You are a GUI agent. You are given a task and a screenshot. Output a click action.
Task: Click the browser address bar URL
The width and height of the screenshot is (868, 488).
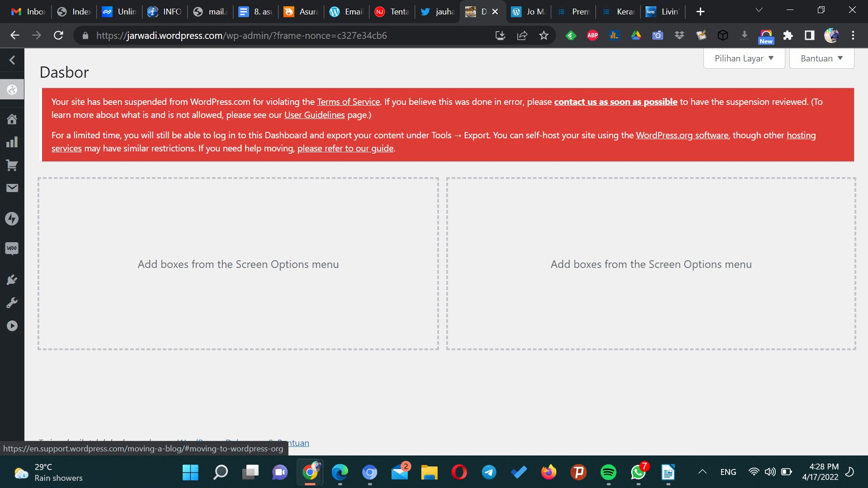(x=241, y=35)
